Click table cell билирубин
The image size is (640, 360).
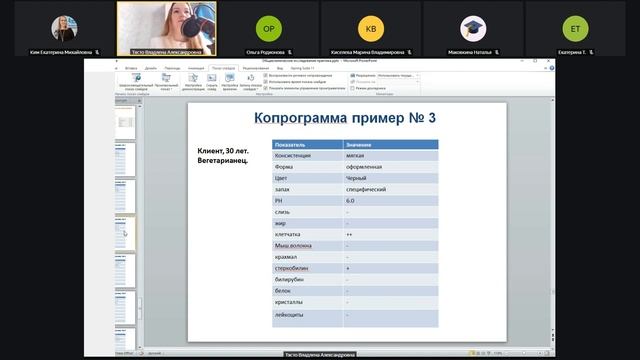tap(307, 280)
